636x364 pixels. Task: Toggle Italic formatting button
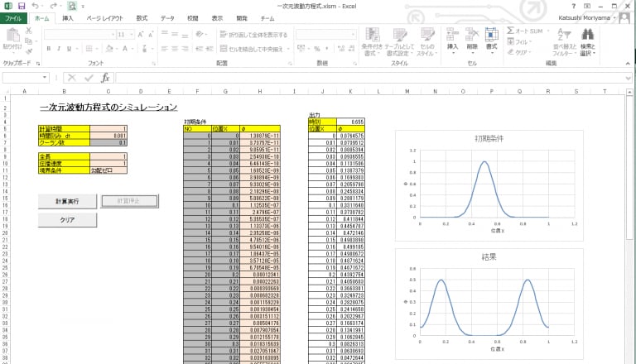click(59, 49)
